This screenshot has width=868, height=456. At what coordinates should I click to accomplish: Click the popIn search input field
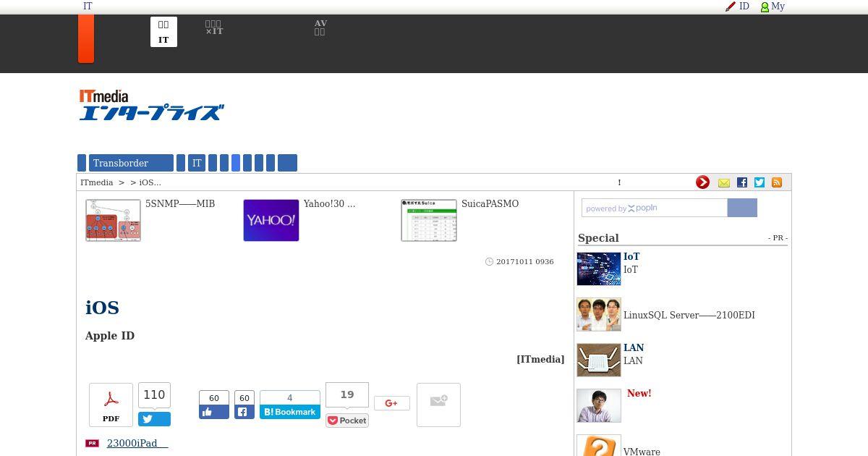tap(655, 208)
